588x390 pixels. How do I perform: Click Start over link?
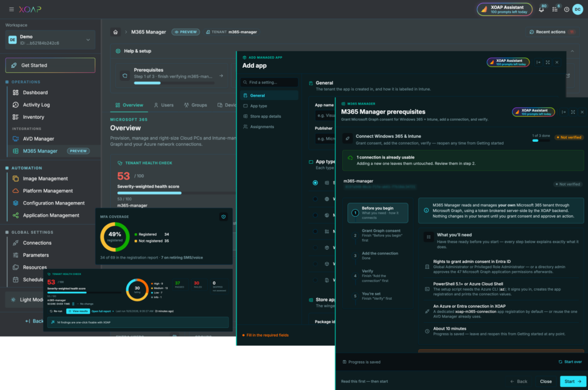click(570, 362)
